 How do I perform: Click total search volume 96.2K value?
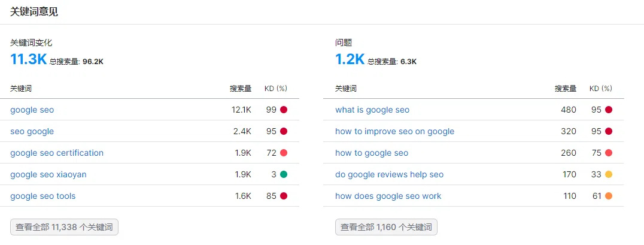click(x=93, y=62)
